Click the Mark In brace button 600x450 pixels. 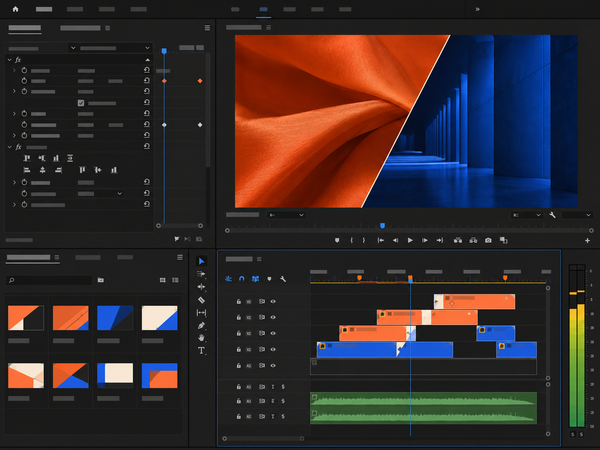tap(351, 240)
